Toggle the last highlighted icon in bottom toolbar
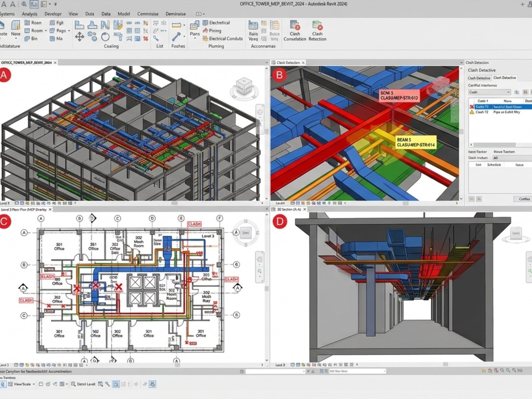Viewport: 532px width, 399px height. 152,384
